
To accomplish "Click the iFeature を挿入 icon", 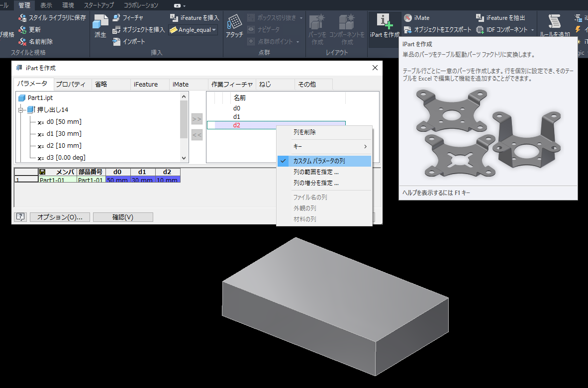I will coord(174,18).
